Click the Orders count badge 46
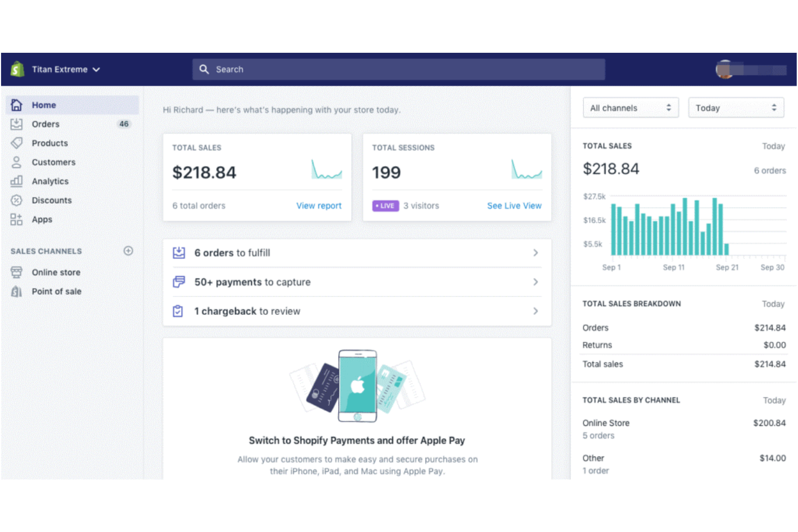Viewport: 798px width, 532px height. [124, 124]
